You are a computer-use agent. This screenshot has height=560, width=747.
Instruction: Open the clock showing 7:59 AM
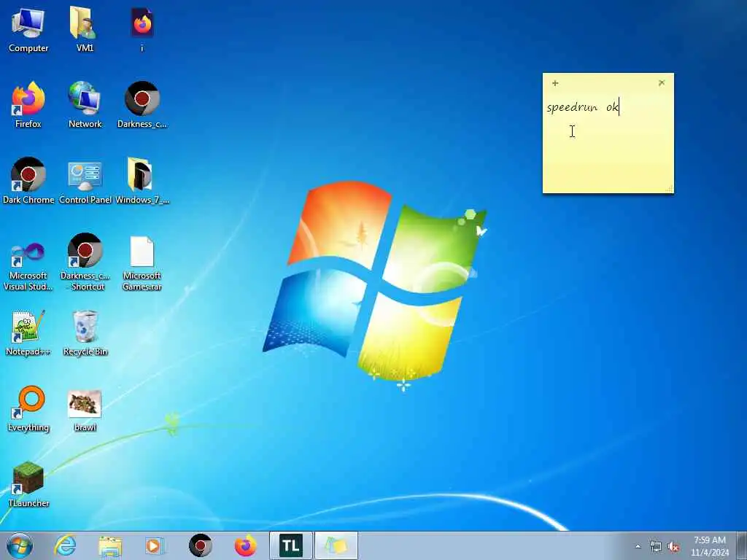tap(710, 546)
